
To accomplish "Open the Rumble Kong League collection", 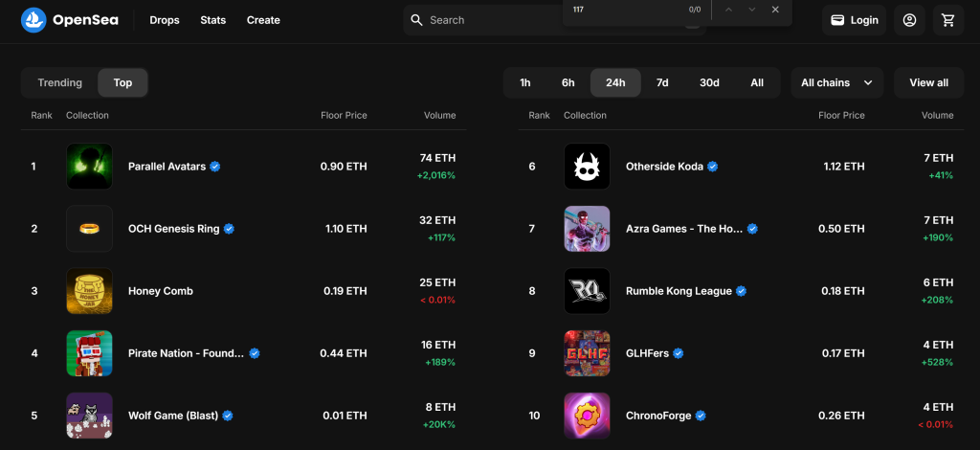I will tap(679, 291).
